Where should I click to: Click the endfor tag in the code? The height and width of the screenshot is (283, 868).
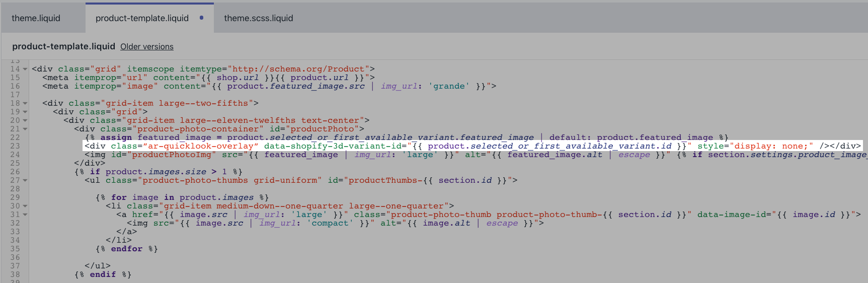[126, 249]
